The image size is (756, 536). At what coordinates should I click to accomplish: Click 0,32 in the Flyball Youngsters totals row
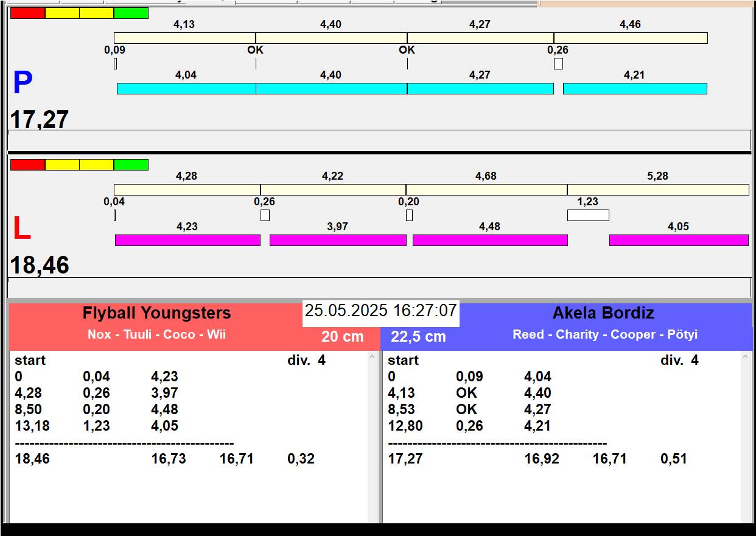(301, 459)
